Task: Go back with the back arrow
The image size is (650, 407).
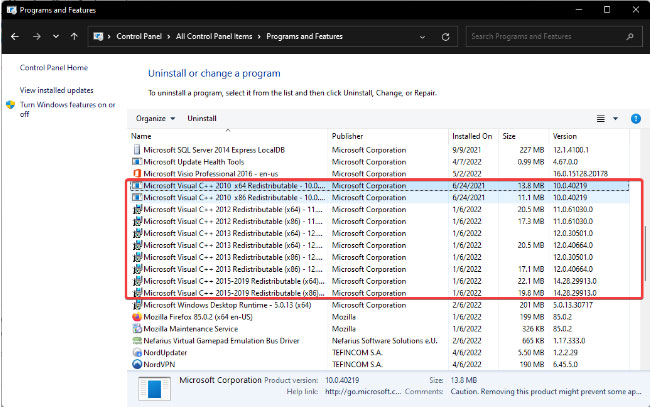Action: pos(15,36)
